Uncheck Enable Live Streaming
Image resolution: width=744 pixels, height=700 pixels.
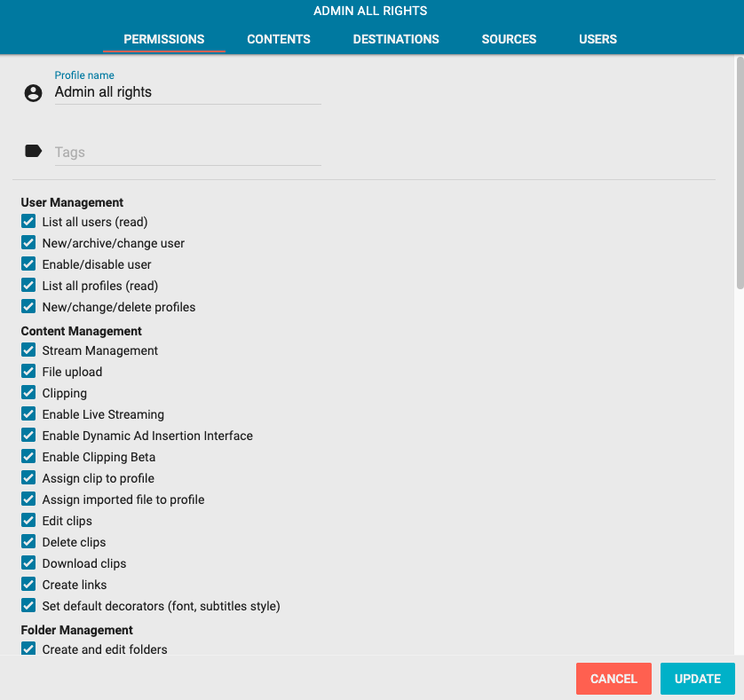(x=28, y=414)
